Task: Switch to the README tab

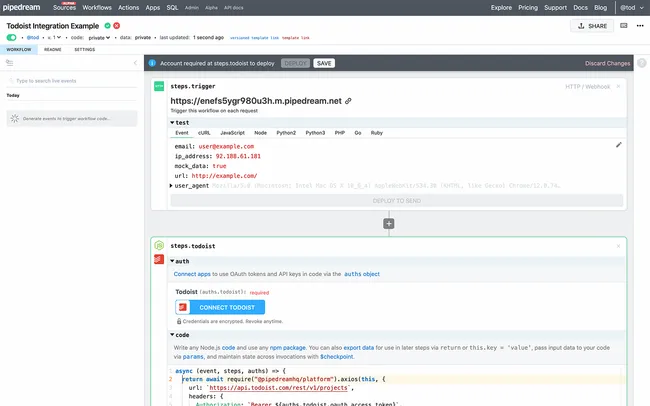Action: point(53,50)
